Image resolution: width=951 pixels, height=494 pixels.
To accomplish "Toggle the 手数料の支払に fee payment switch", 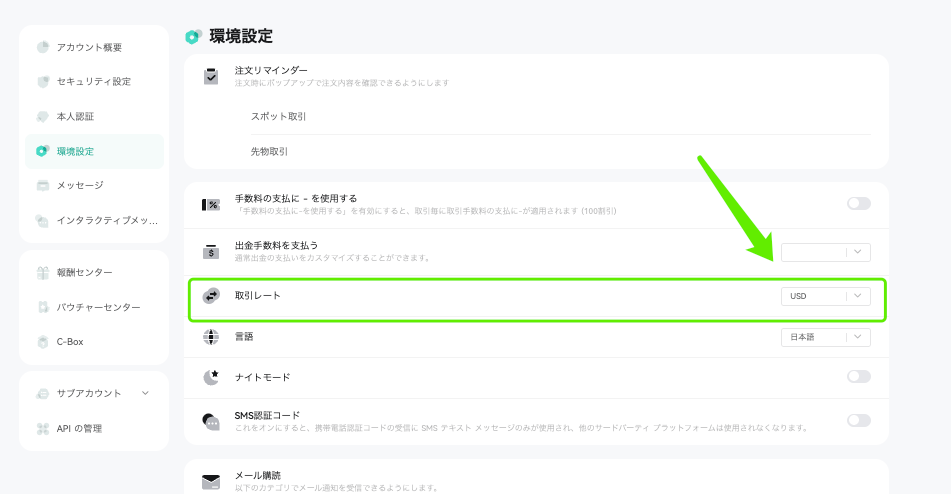I will click(859, 204).
